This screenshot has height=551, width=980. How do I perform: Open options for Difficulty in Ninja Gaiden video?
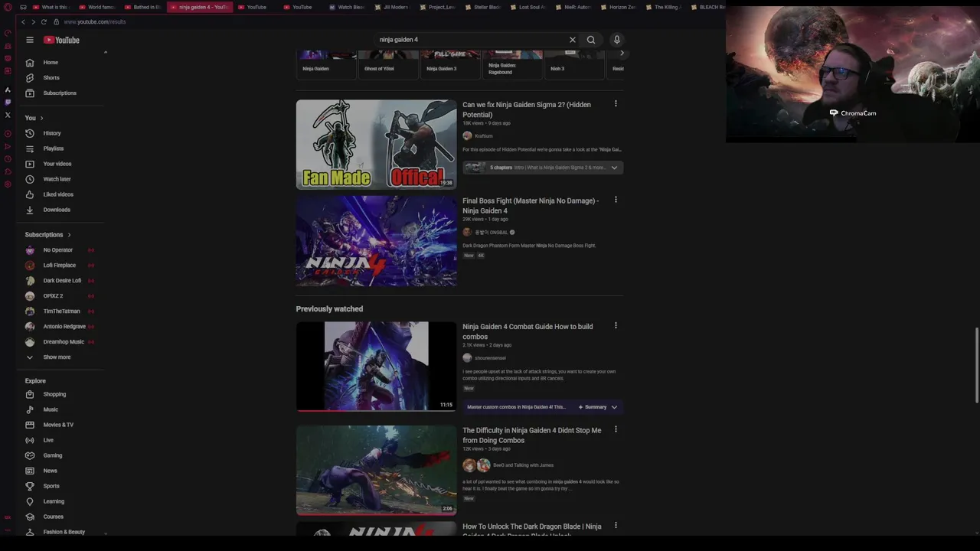tap(616, 429)
